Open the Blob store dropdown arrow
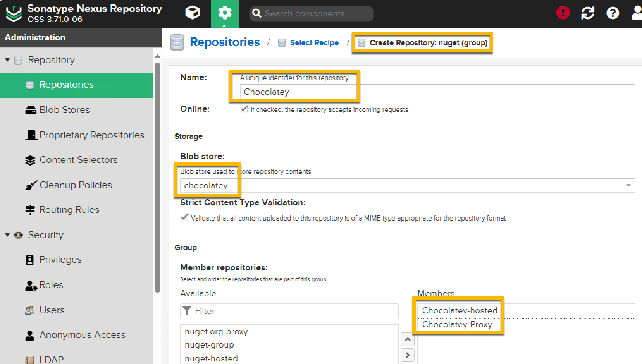The width and height of the screenshot is (642, 364). (628, 185)
